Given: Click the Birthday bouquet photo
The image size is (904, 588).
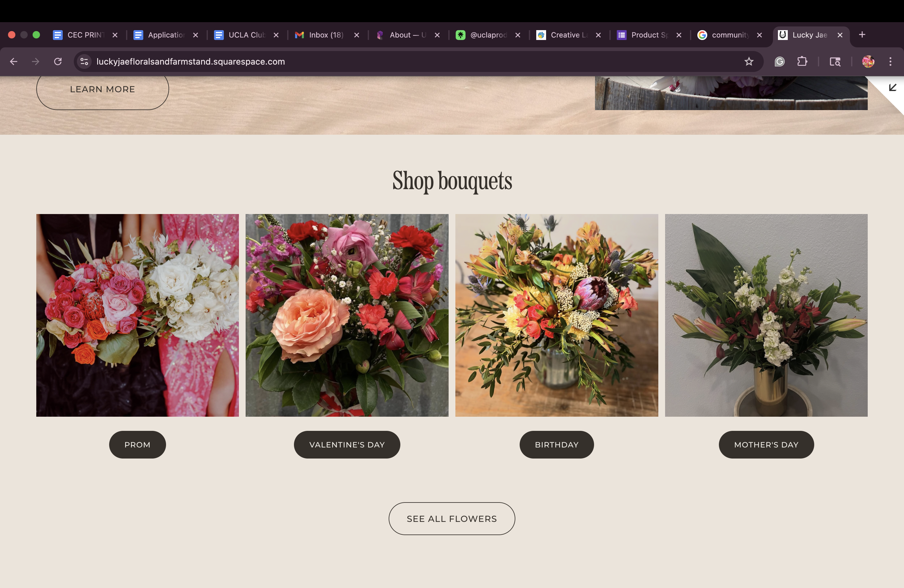Looking at the screenshot, I should point(557,315).
